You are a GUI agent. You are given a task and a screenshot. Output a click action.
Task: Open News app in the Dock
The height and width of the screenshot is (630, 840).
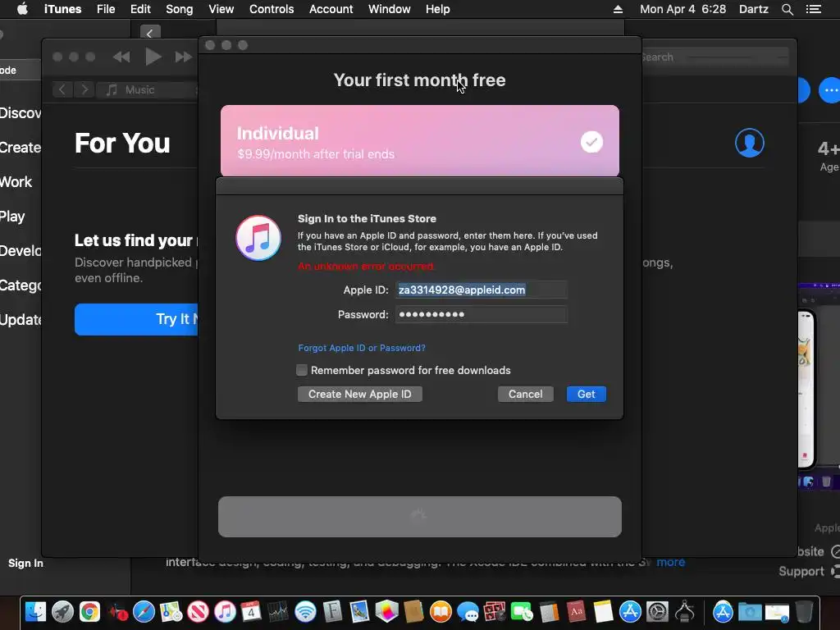pyautogui.click(x=198, y=612)
